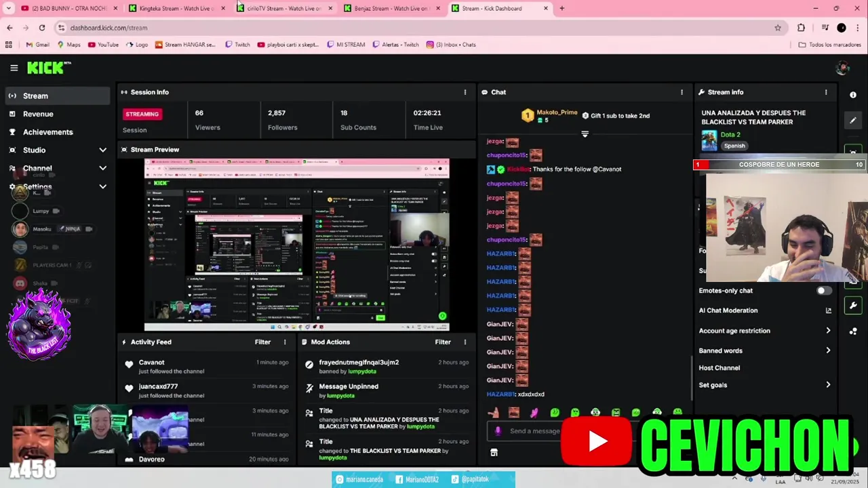The width and height of the screenshot is (868, 488).
Task: Click the pencil edit stream info icon
Action: pyautogui.click(x=853, y=121)
